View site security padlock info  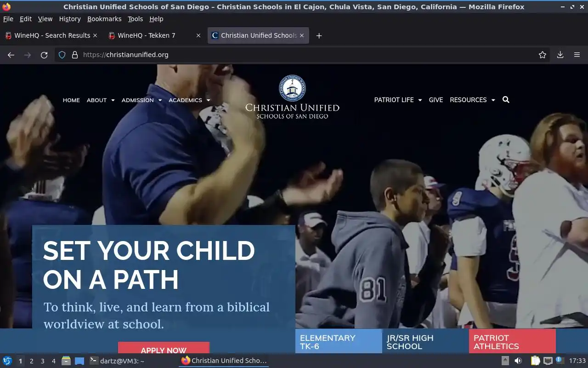75,55
